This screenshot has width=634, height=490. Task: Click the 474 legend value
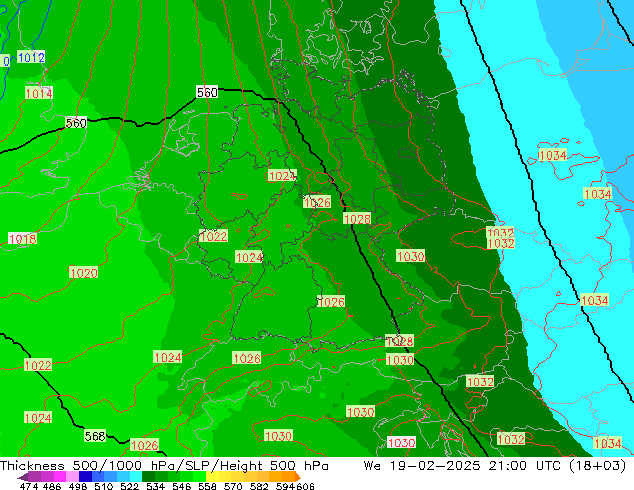tap(29, 486)
